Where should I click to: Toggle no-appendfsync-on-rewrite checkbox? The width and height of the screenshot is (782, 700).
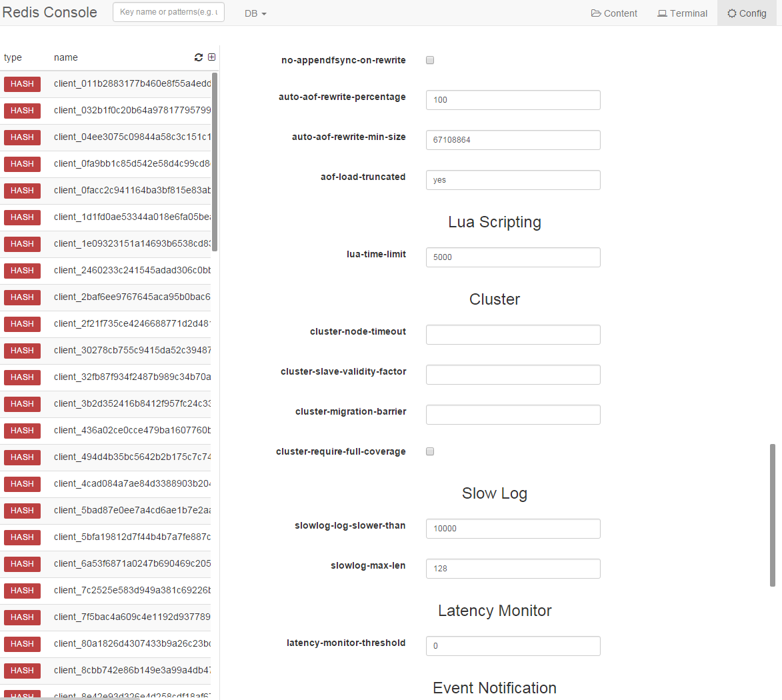pos(430,60)
